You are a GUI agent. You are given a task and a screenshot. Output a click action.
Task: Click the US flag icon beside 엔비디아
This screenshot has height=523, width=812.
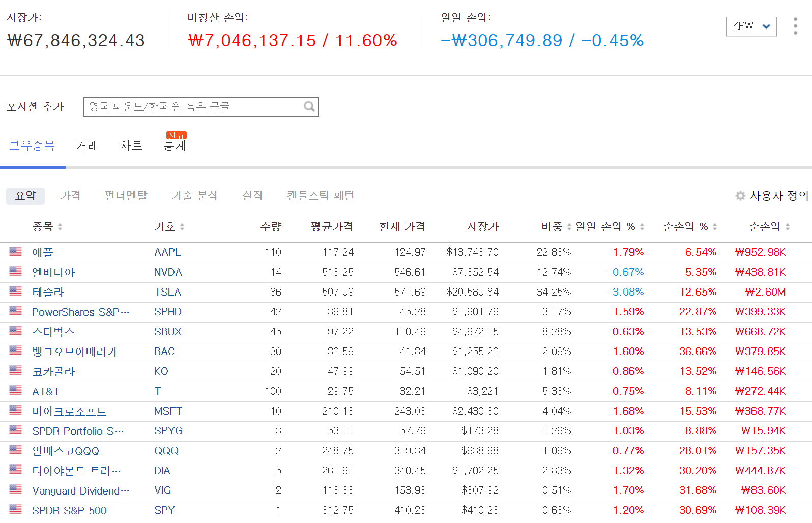[x=16, y=271]
